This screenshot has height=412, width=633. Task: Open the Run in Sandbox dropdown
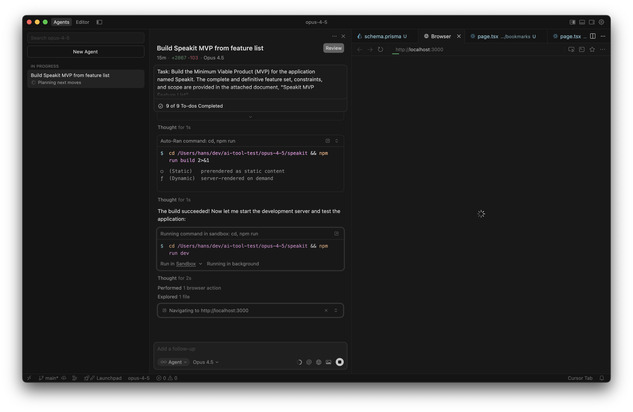pyautogui.click(x=182, y=264)
